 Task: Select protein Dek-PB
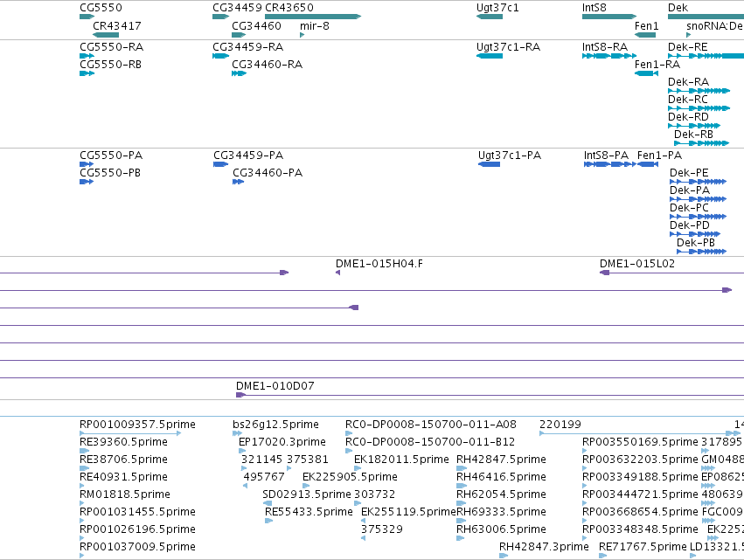[696, 243]
